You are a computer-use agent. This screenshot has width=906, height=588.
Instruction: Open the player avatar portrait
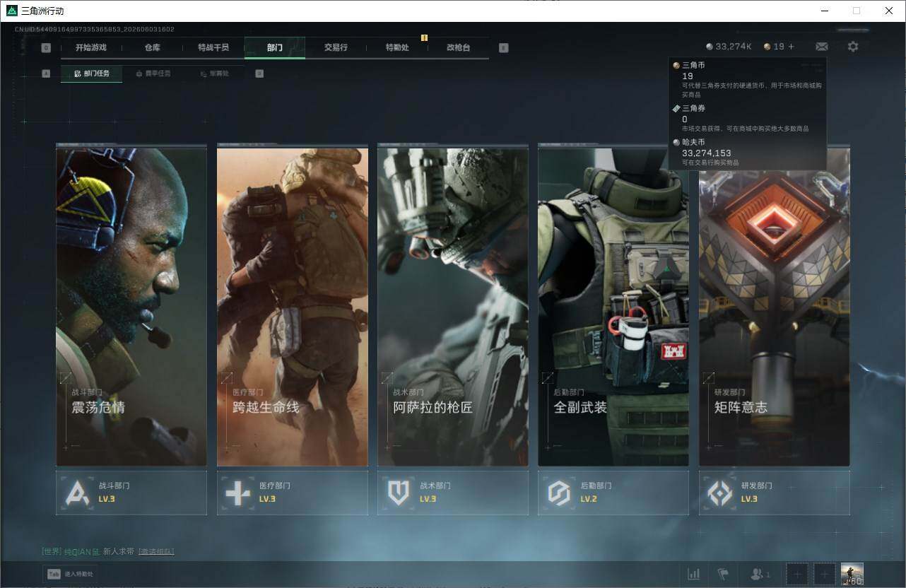(x=852, y=574)
